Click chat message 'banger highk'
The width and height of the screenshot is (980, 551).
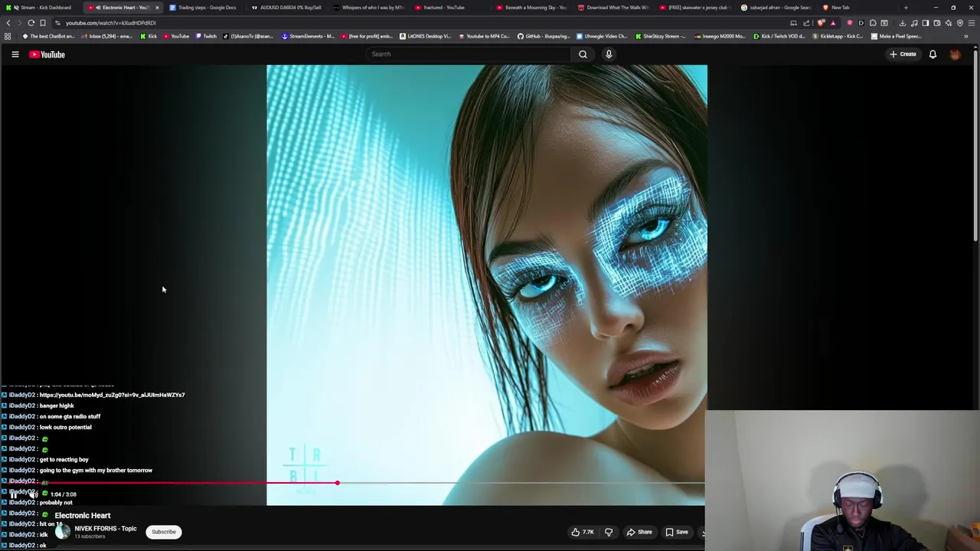[x=57, y=406]
